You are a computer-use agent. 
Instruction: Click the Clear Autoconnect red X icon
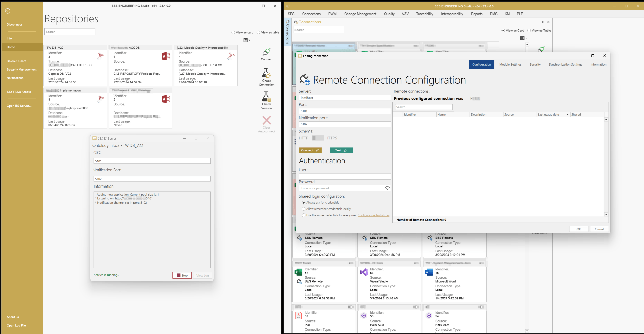pos(266,120)
